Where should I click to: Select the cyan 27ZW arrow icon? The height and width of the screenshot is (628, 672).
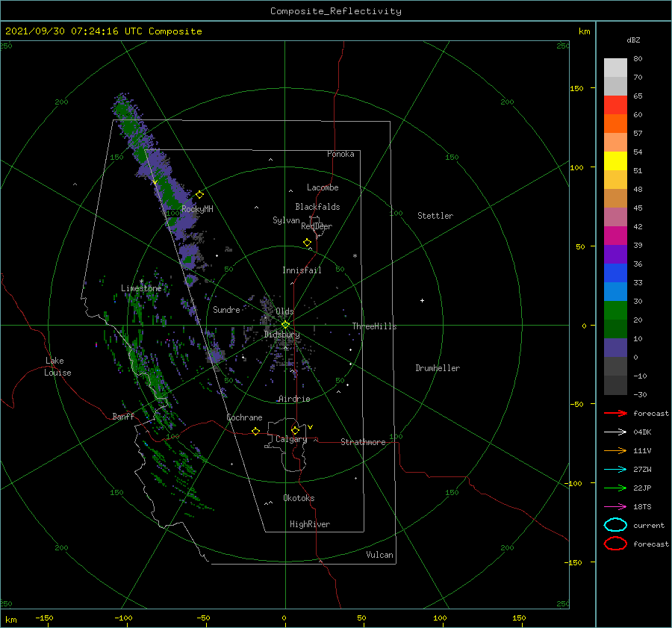pos(615,470)
